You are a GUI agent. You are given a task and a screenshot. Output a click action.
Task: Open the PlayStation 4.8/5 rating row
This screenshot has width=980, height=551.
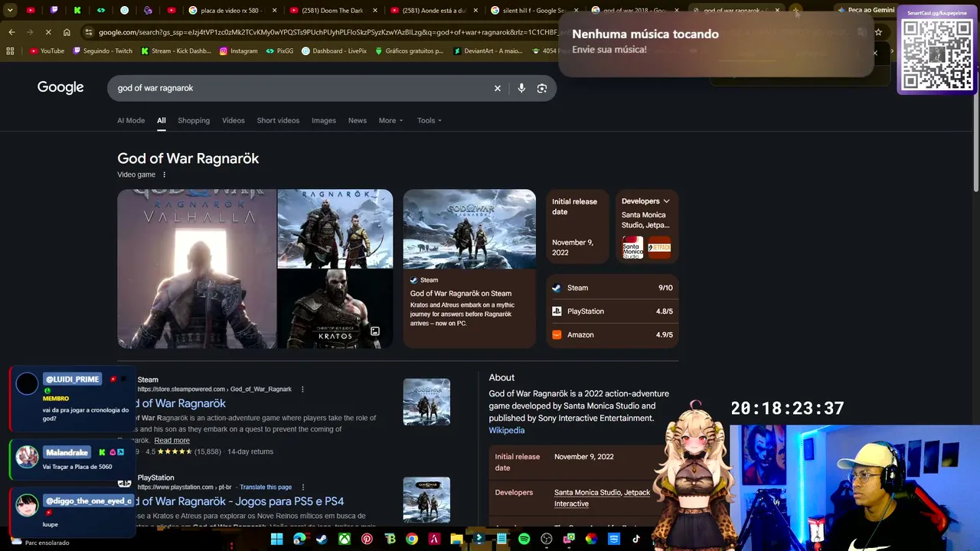[613, 311]
